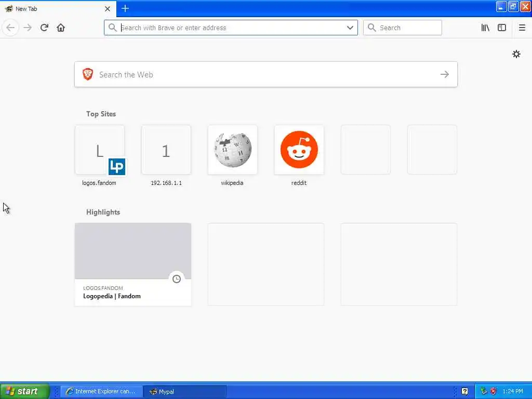532x399 pixels.
Task: Click the question mark tray icon
Action: click(464, 391)
